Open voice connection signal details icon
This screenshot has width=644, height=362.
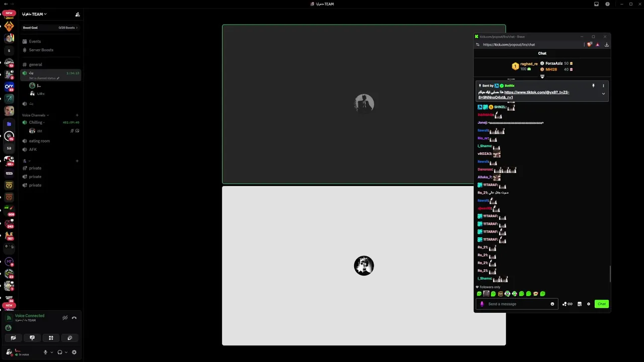[x=9, y=318]
